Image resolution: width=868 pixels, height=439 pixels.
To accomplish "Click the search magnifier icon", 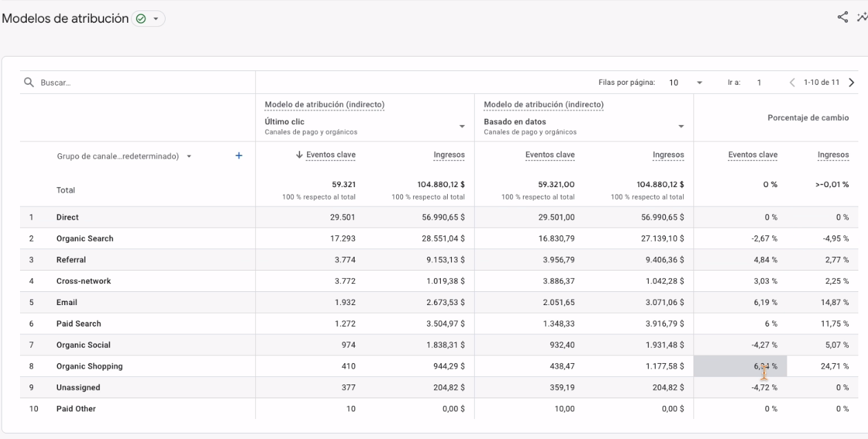I will pos(29,83).
